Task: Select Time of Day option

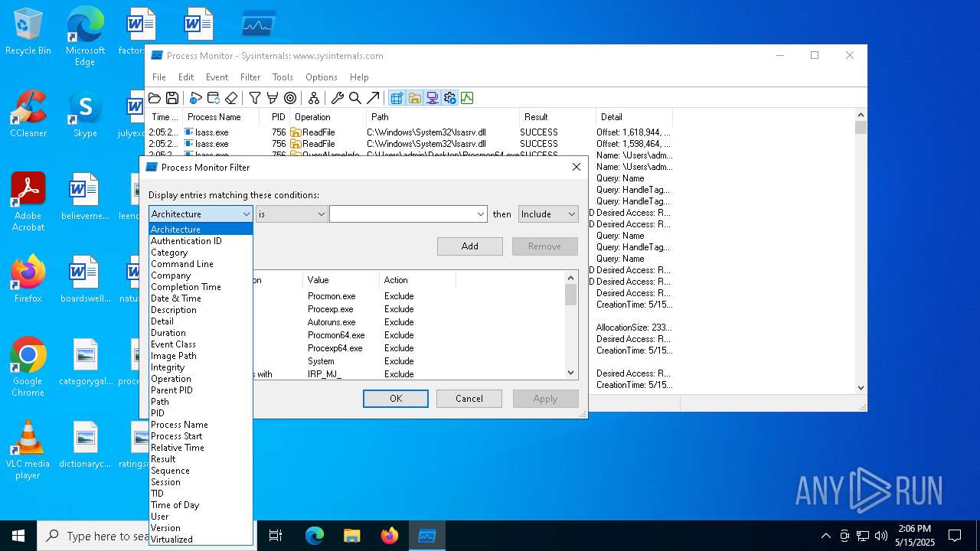Action: pyautogui.click(x=201, y=505)
